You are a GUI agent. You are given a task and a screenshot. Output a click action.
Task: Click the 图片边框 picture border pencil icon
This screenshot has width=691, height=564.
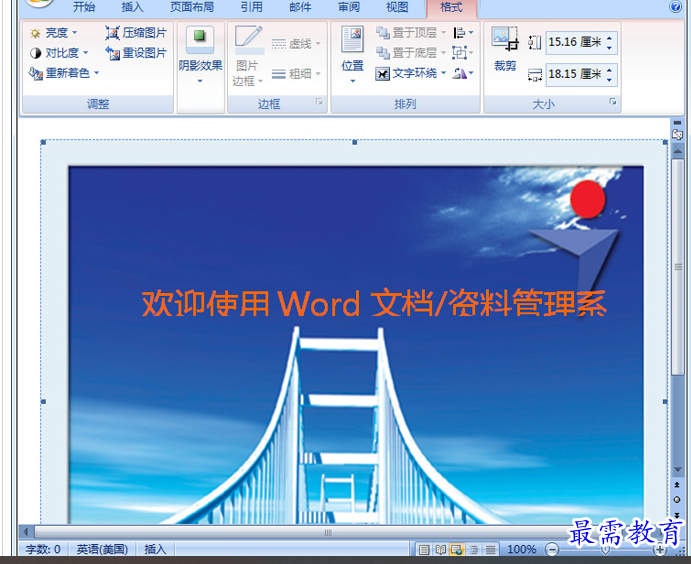(249, 39)
